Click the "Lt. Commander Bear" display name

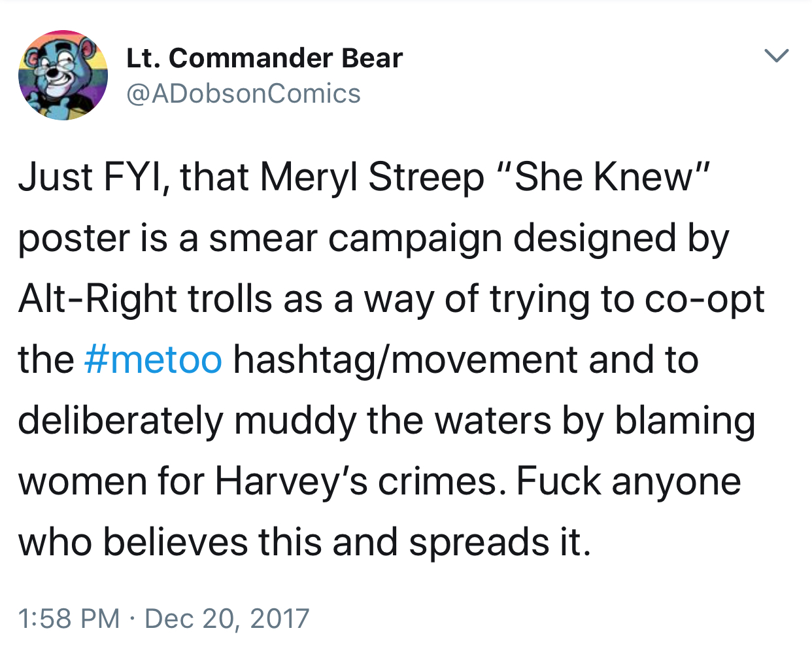coord(264,58)
